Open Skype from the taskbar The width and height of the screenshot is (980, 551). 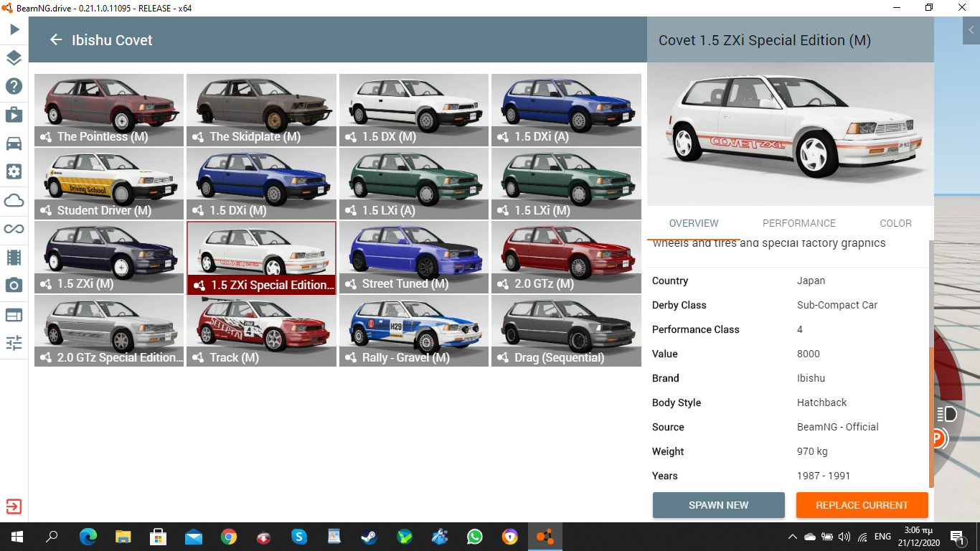tap(299, 537)
